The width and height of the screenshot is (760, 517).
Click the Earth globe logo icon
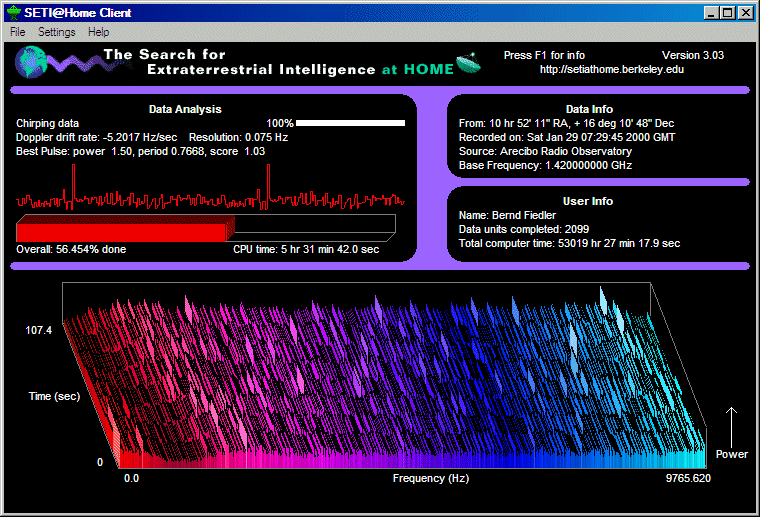[31, 62]
